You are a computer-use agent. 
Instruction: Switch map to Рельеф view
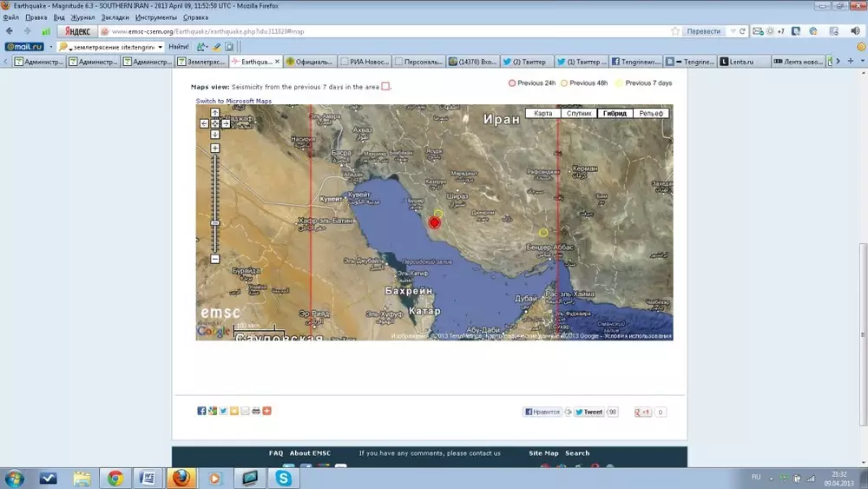click(650, 114)
